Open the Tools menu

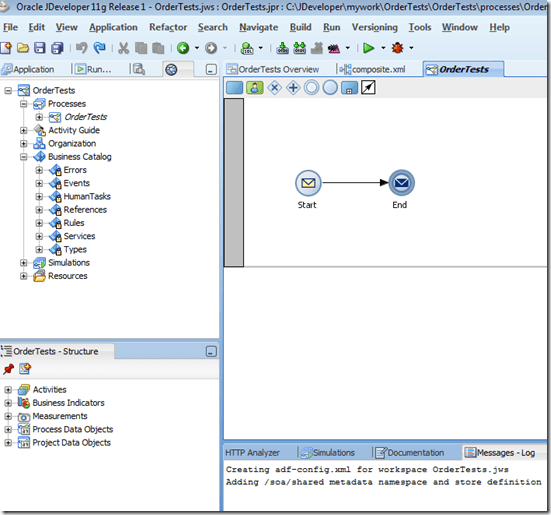[x=420, y=27]
